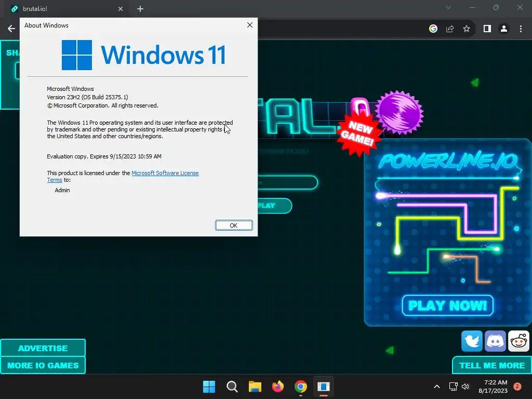Open File Explorer from taskbar
The image size is (532, 399).
click(255, 387)
